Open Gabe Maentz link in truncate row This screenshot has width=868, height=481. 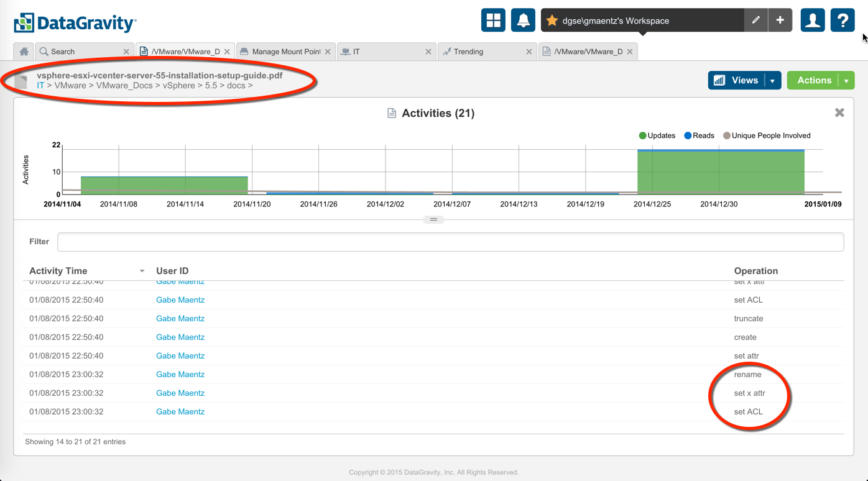(180, 318)
